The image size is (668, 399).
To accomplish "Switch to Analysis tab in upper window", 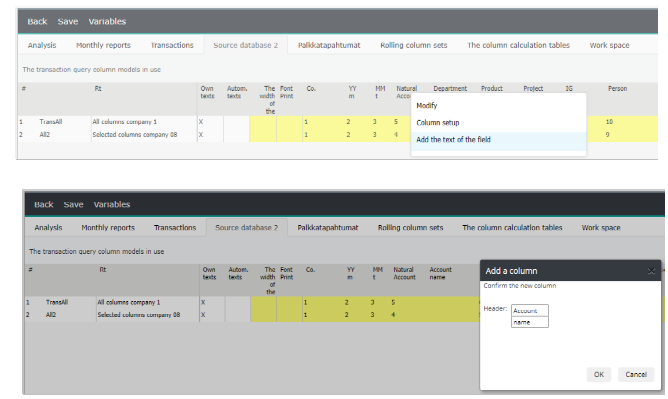I will pos(42,45).
